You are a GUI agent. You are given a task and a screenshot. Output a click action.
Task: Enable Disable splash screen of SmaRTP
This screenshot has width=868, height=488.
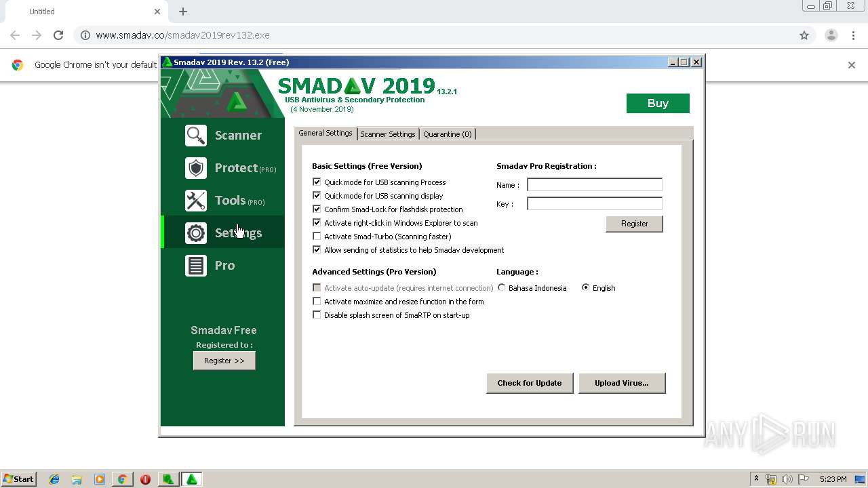pyautogui.click(x=317, y=314)
